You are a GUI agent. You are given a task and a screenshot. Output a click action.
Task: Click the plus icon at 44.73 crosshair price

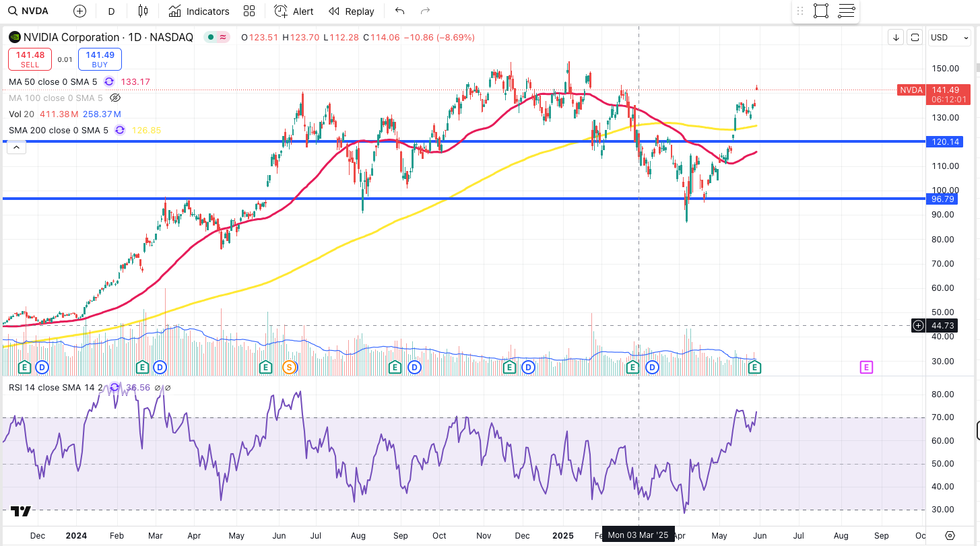[x=919, y=326]
